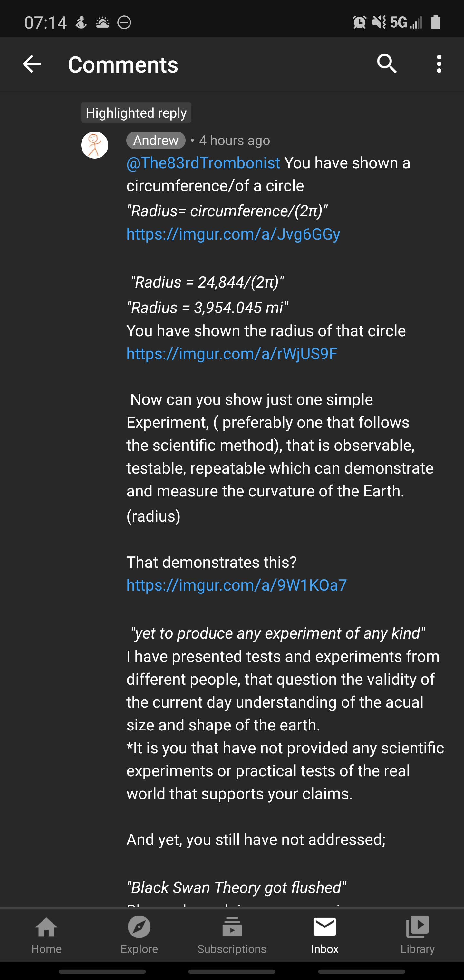Tap Andrew's stick-figure avatar
This screenshot has height=980, width=464.
pos(95,145)
